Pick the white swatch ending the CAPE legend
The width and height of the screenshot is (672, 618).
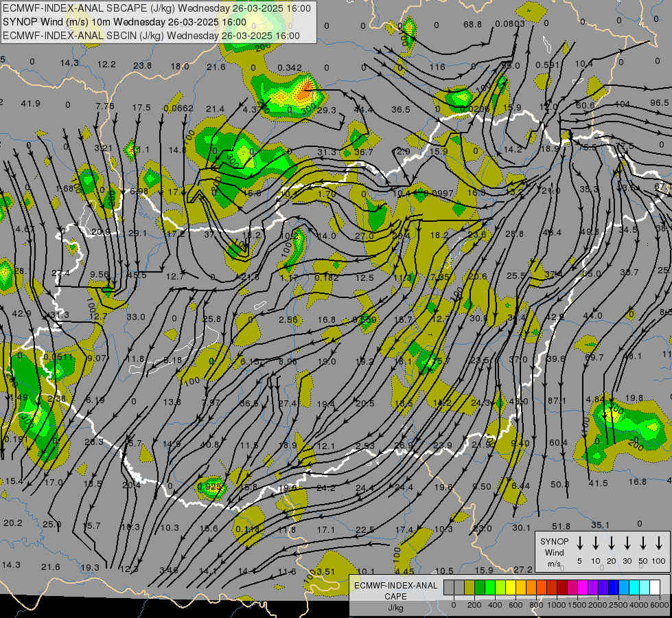[655, 587]
